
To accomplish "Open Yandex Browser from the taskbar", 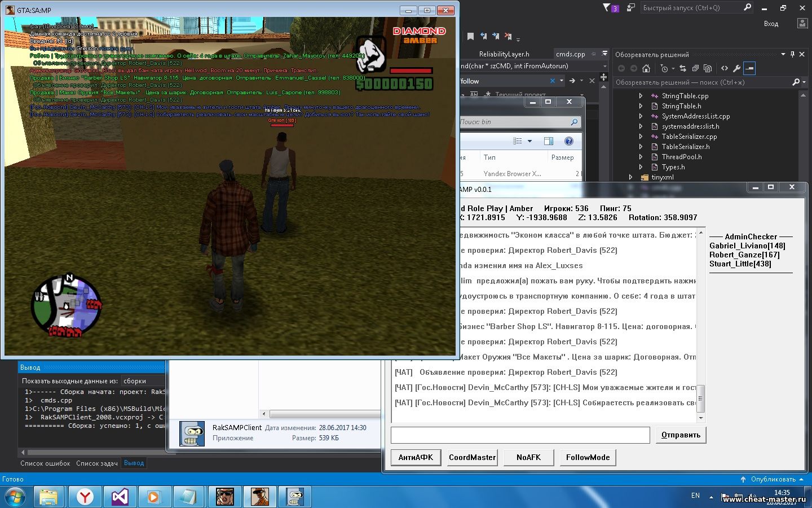I will 85,497.
